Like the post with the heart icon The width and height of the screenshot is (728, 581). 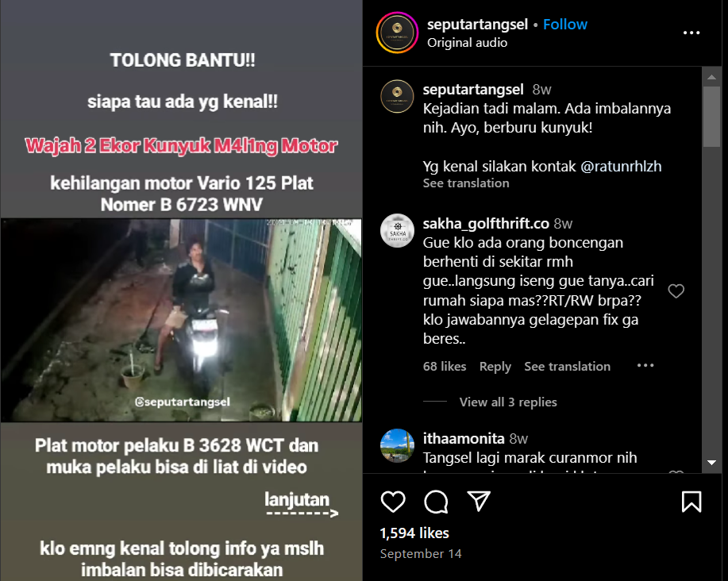(x=393, y=502)
